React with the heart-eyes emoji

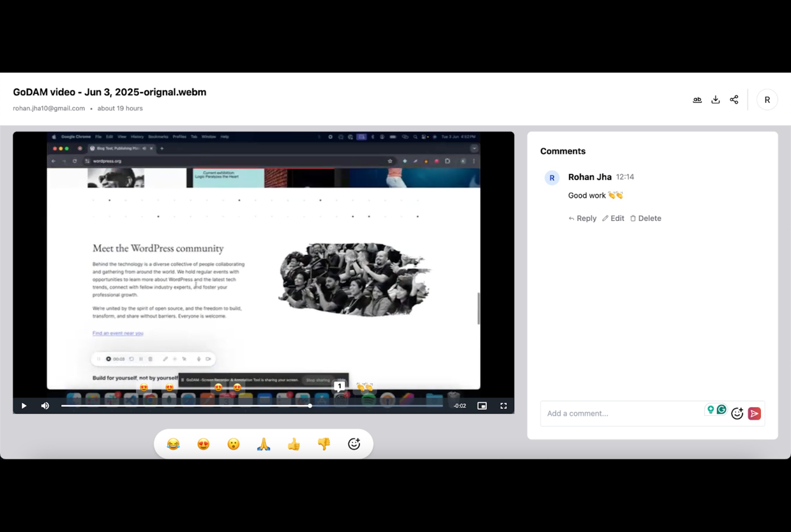point(203,444)
